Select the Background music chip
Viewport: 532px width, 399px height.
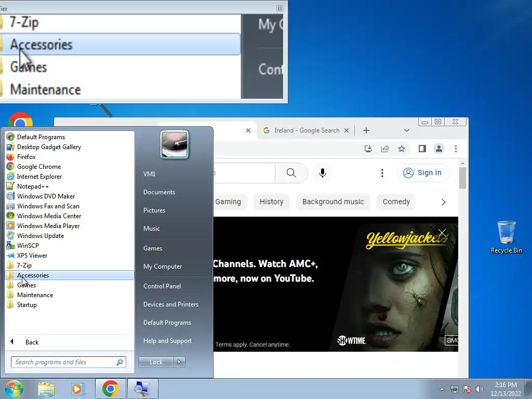333,202
